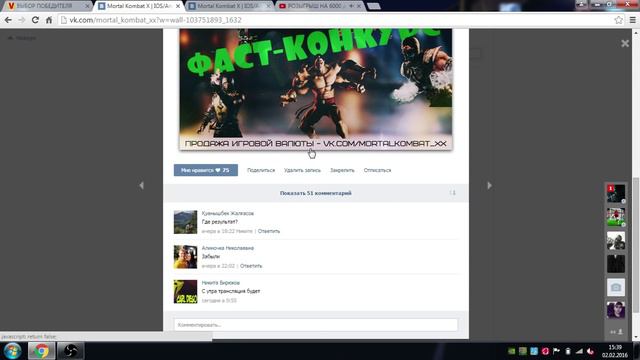The image size is (640, 360).
Task: Switch to the second Mortal Kombat X tab
Action: (229, 6)
